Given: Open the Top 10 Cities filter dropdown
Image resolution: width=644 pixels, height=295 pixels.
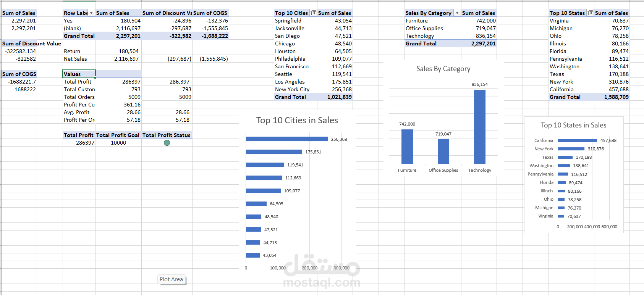Looking at the screenshot, I should [313, 13].
